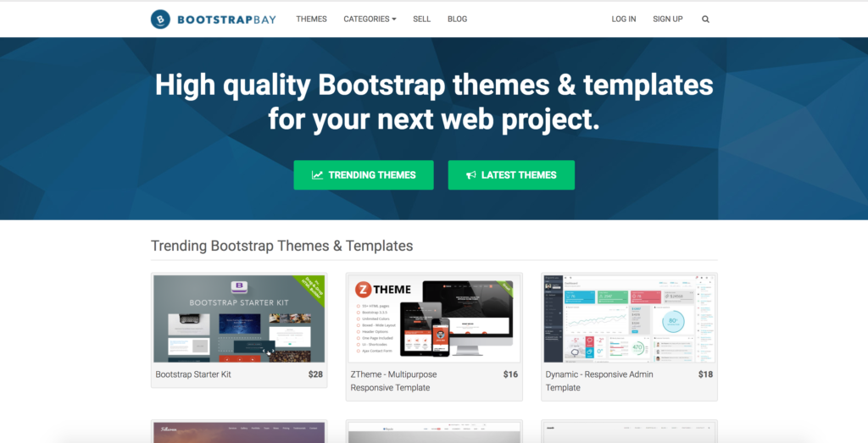
Task: Click the Bootstrap Starter Kit title
Action: point(193,374)
